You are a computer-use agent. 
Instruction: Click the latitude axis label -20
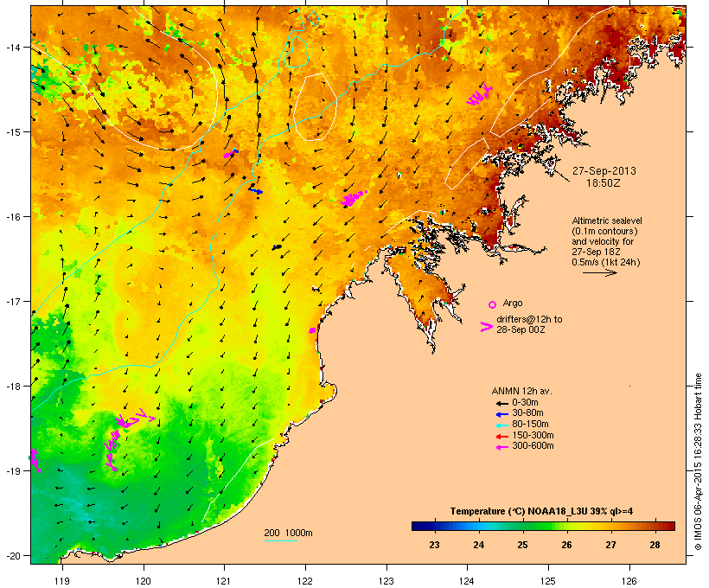coord(12,556)
